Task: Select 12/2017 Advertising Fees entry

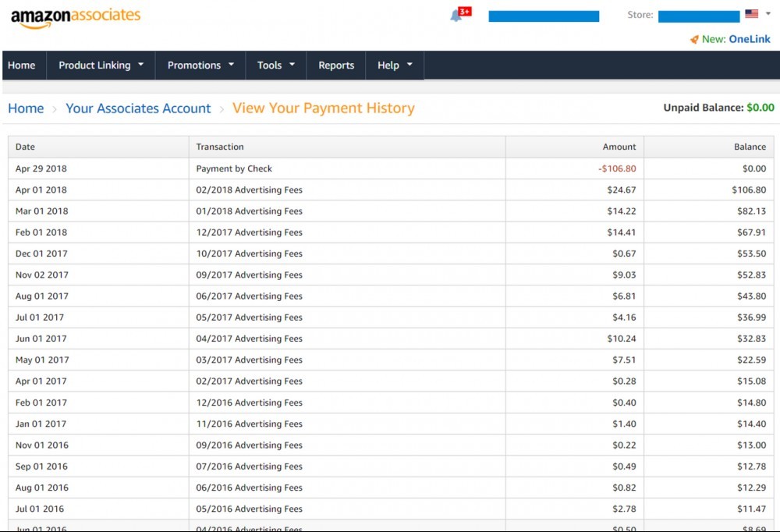Action: pos(250,232)
